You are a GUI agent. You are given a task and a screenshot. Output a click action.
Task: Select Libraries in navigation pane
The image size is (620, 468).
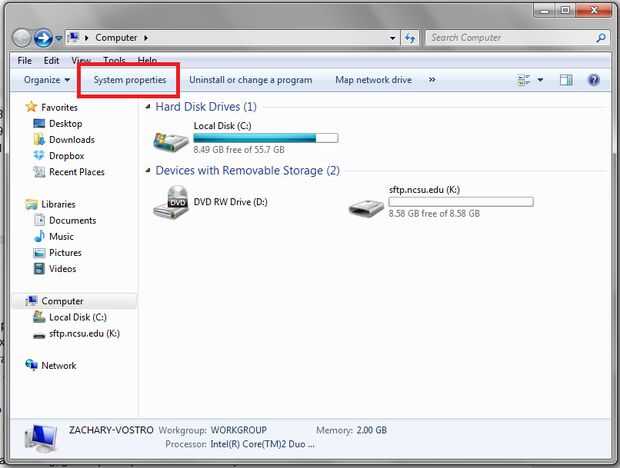click(58, 204)
